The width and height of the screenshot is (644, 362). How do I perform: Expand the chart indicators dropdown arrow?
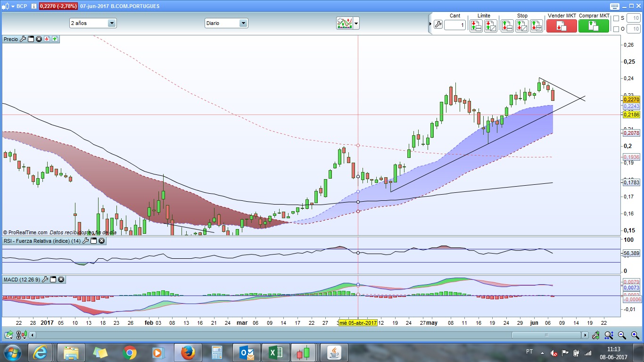tap(356, 23)
